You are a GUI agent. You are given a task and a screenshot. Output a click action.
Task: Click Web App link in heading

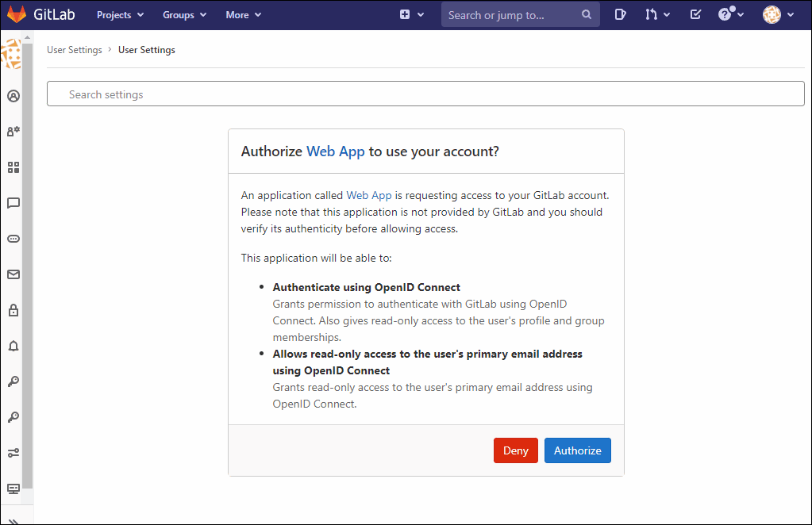(x=336, y=151)
